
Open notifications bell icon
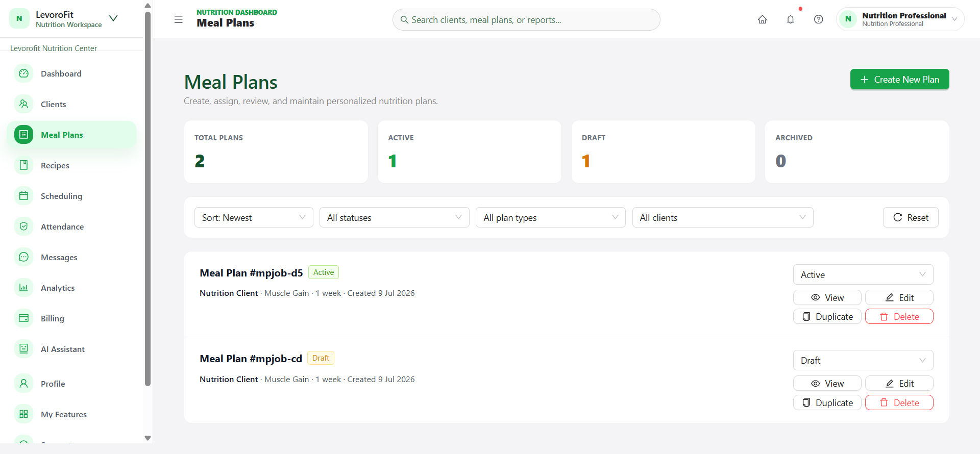[x=790, y=19]
